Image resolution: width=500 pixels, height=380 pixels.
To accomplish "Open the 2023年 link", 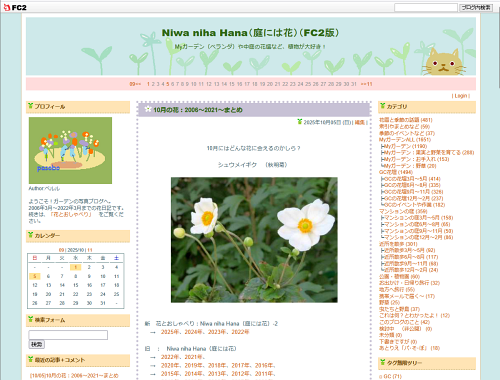I will point(217,332).
